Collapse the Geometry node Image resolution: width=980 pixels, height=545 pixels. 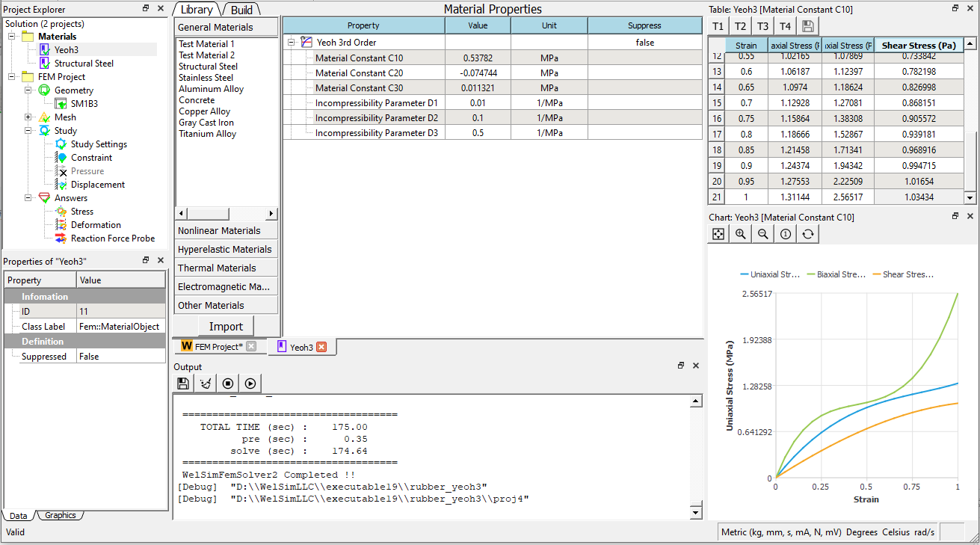point(28,90)
